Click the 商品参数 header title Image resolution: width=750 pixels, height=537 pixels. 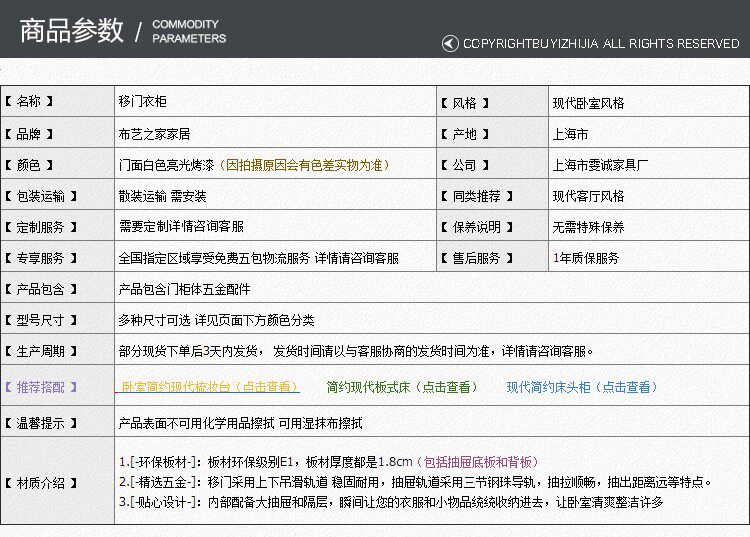click(72, 31)
